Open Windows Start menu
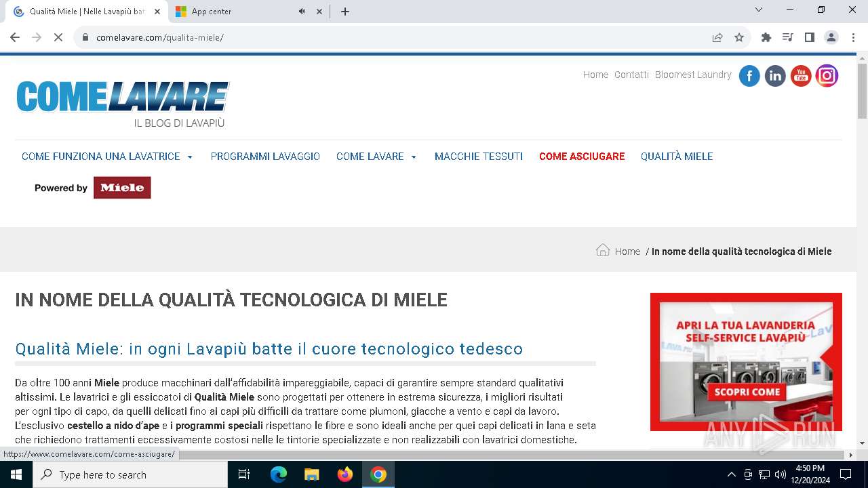 click(16, 474)
